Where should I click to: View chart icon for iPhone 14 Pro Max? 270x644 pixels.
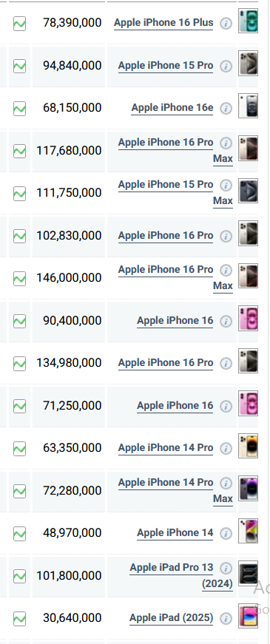pos(19,491)
